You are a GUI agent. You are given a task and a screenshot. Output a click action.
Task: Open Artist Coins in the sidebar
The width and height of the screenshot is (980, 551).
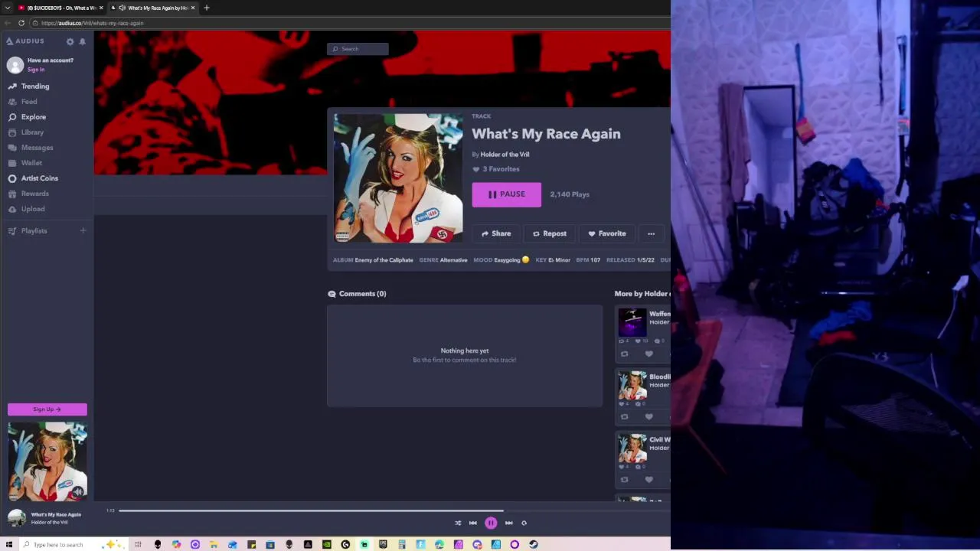(40, 178)
